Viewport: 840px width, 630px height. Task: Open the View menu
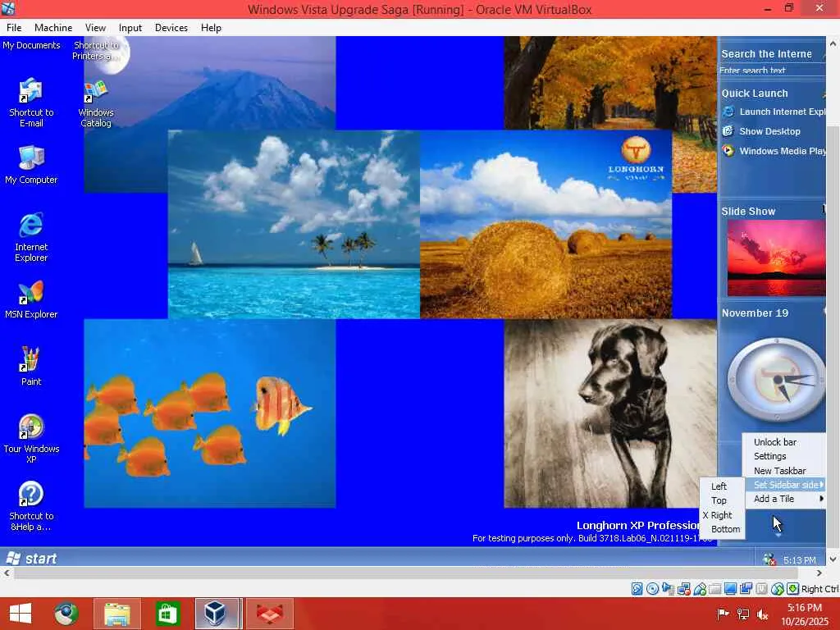pyautogui.click(x=95, y=28)
